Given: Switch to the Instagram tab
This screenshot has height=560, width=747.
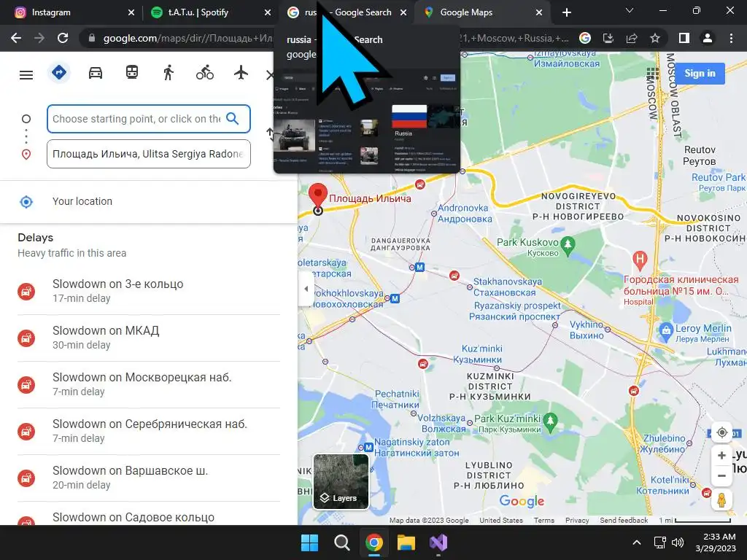Looking at the screenshot, I should pyautogui.click(x=71, y=12).
